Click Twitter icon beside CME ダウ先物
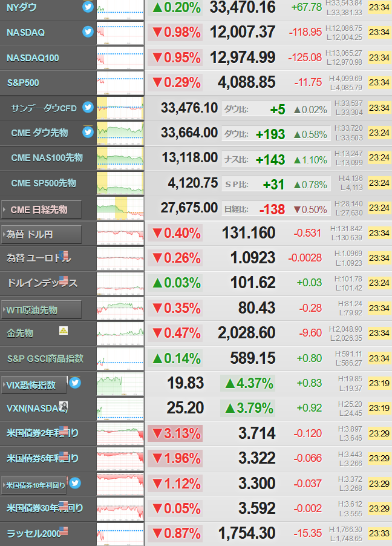This screenshot has width=392, height=546. 88,132
